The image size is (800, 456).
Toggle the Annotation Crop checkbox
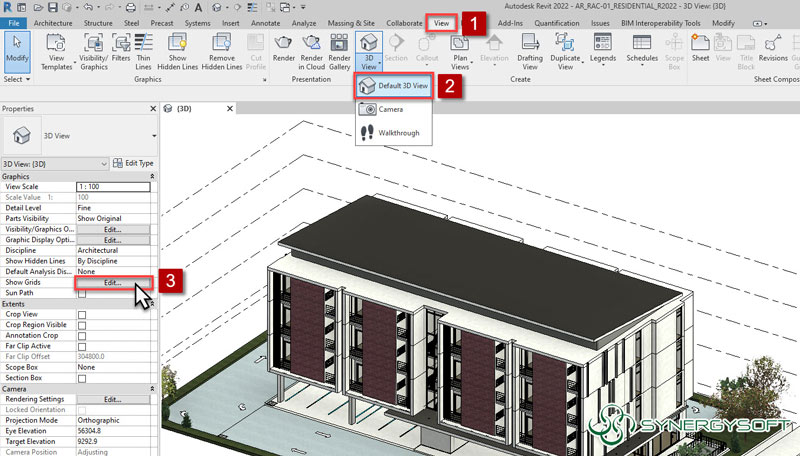tap(82, 336)
